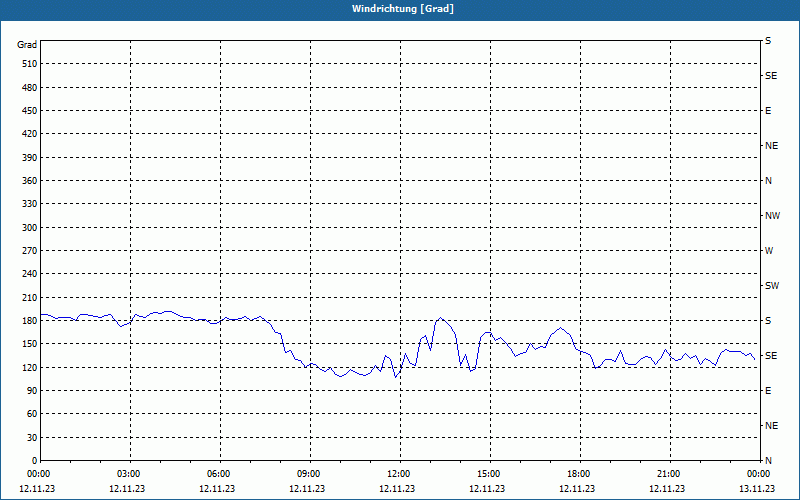Click the 00:00 label above 13.11.23
Image resolution: width=800 pixels, height=500 pixels.
[760, 474]
